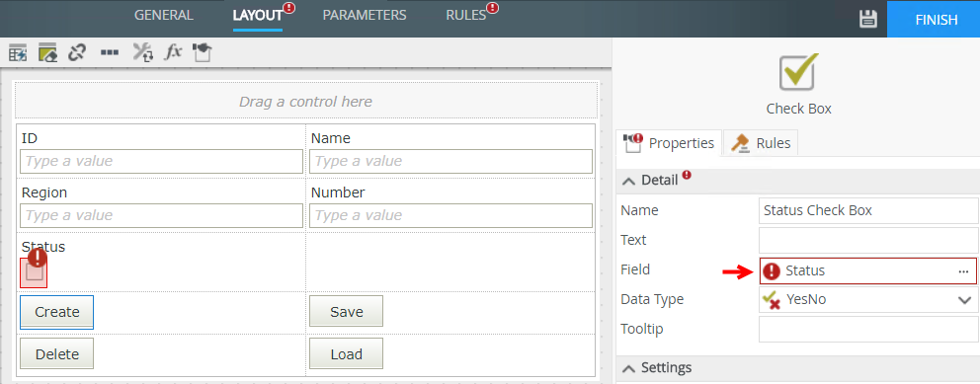Switch to the GENERAL tab

pyautogui.click(x=164, y=16)
